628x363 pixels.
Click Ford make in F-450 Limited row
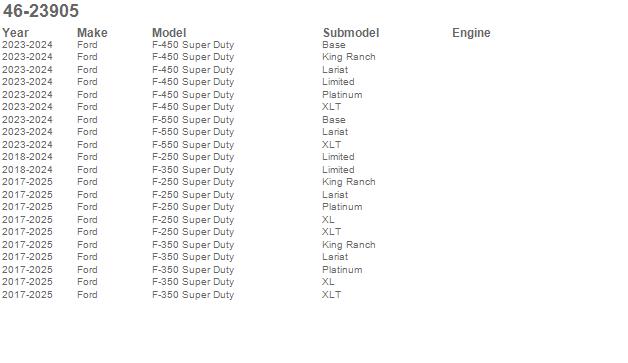(x=87, y=82)
